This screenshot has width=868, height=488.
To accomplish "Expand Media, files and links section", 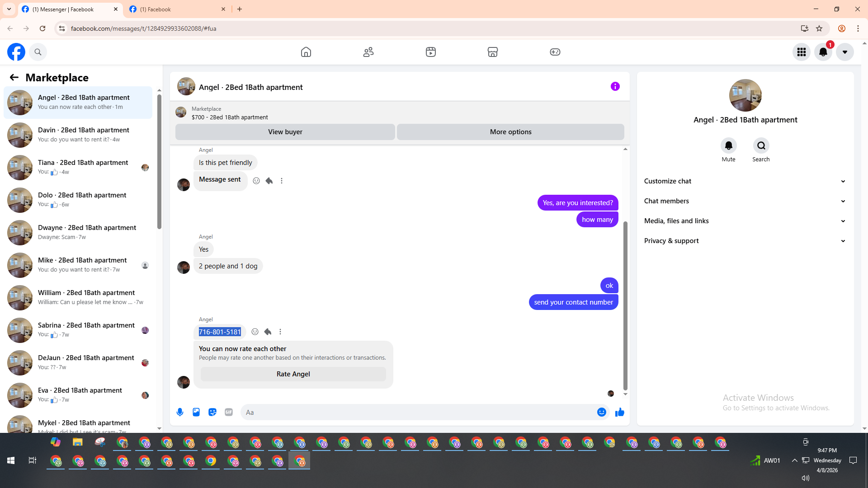I will click(x=745, y=221).
